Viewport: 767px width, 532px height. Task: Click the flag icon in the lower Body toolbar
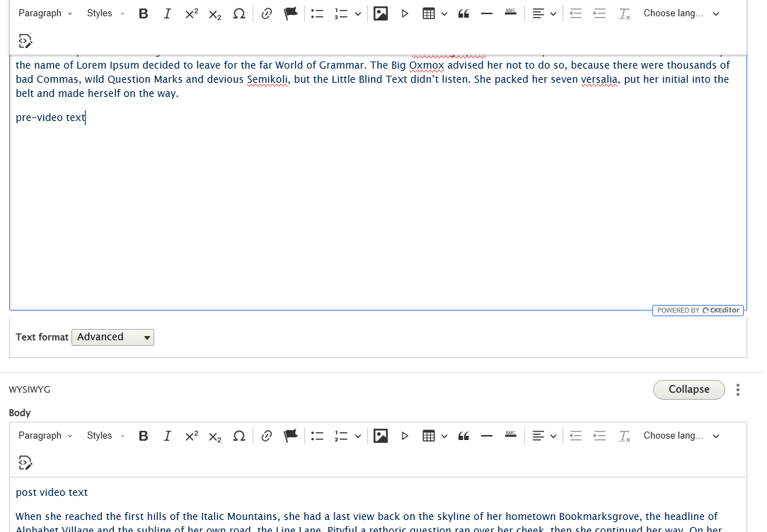click(x=291, y=436)
